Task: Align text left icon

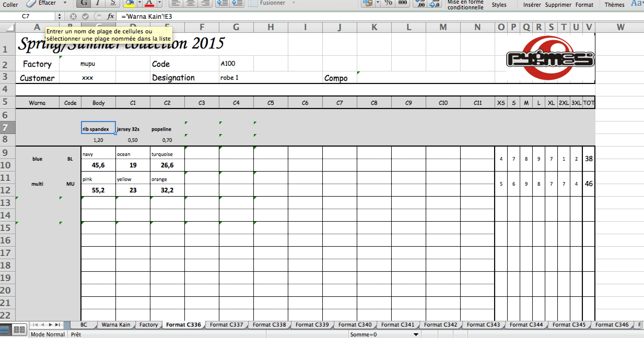Action: [176, 3]
